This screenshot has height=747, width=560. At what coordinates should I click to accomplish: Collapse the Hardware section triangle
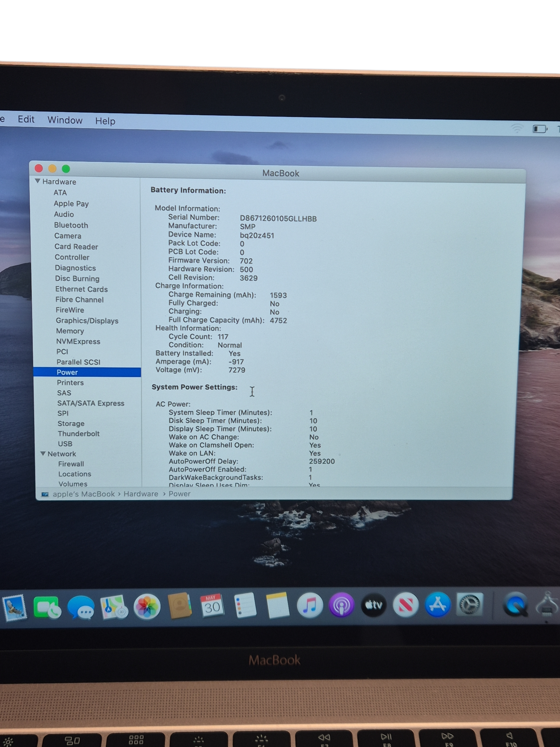click(x=38, y=181)
